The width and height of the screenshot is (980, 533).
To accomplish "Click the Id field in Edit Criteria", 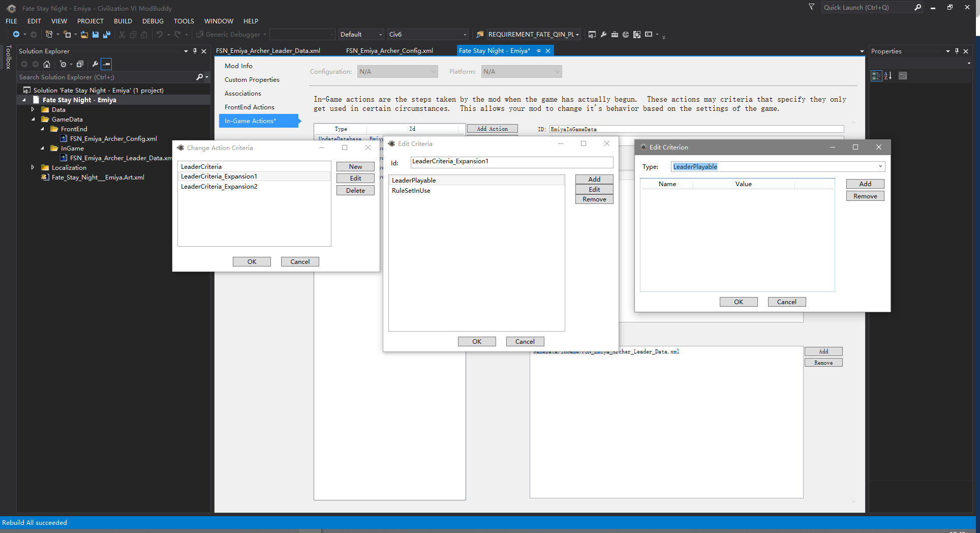I will [512, 162].
